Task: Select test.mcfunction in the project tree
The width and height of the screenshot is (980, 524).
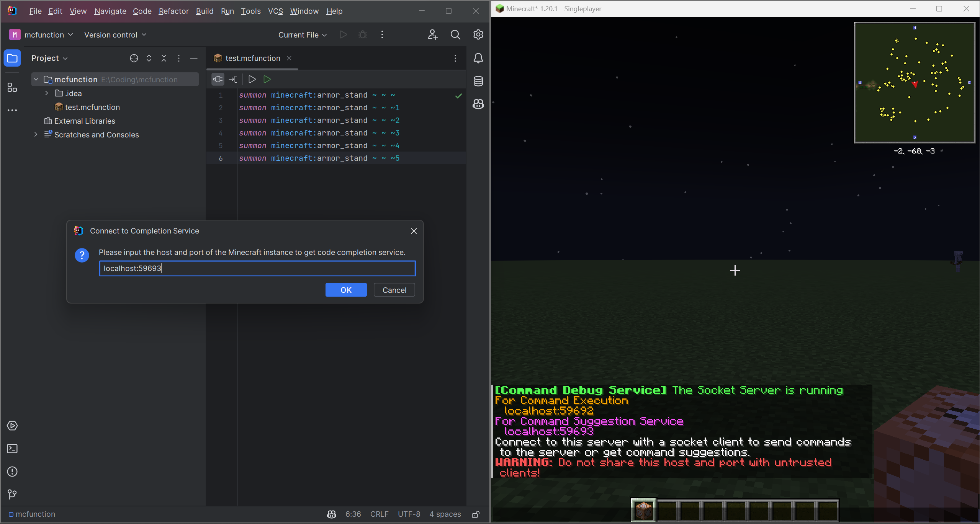Action: click(92, 107)
